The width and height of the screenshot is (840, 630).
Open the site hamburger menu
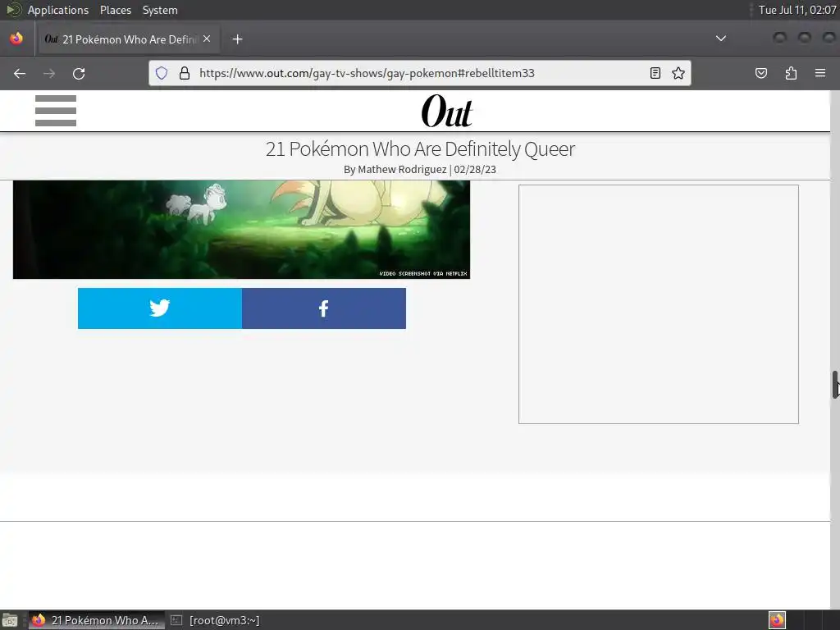56,111
